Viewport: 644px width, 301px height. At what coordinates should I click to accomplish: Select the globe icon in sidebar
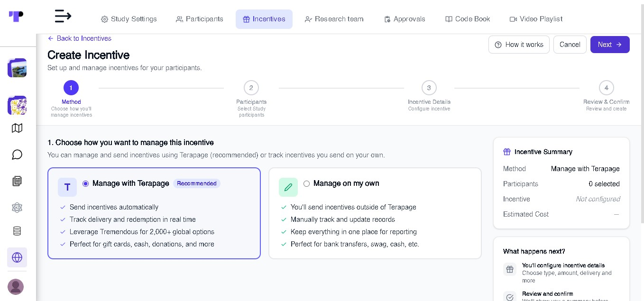tap(17, 257)
